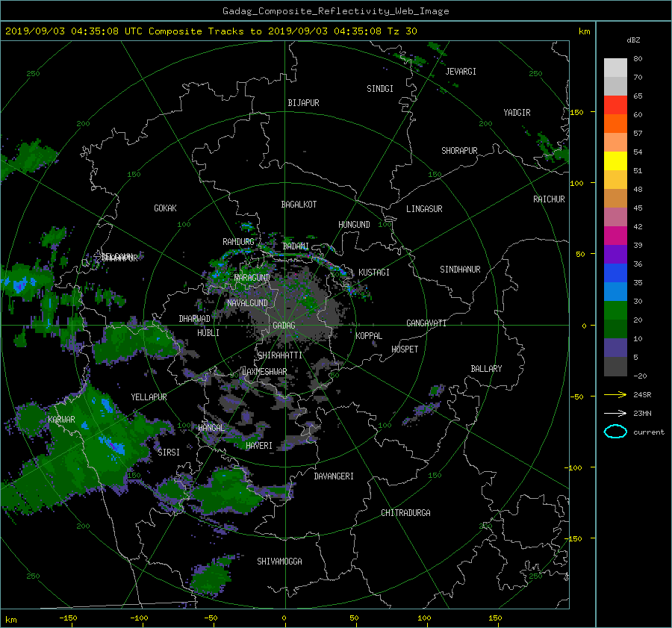Click the 'GOKAK' city label
This screenshot has width=672, height=628.
(x=165, y=208)
